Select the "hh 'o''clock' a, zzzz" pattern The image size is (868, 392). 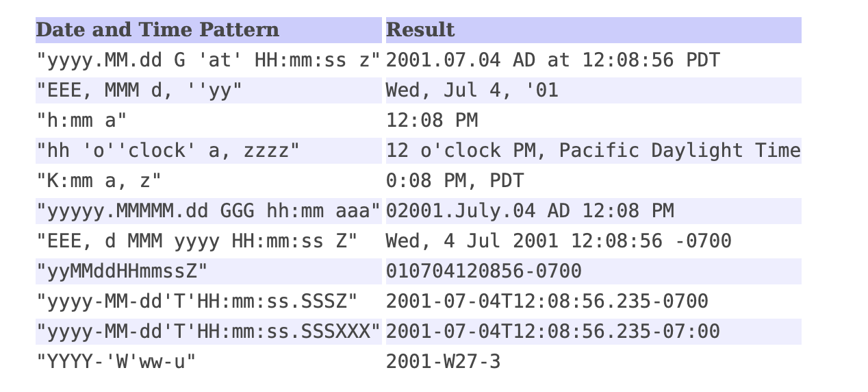pyautogui.click(x=168, y=151)
